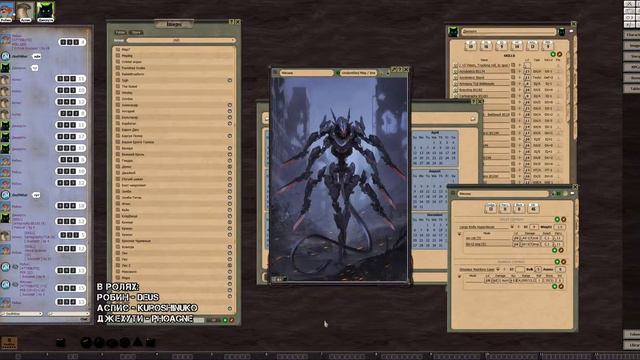Click the green add skill button
The image size is (640, 360).
tap(553, 54)
